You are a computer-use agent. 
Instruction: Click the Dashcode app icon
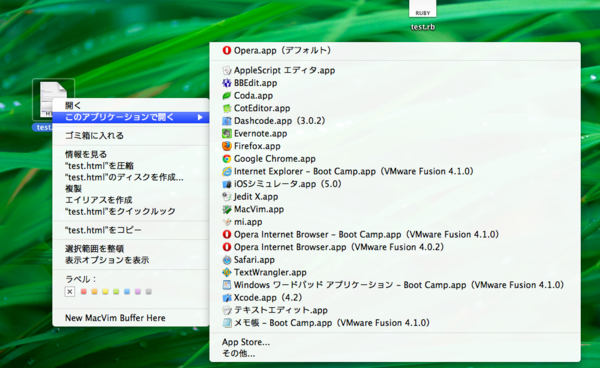tap(227, 121)
